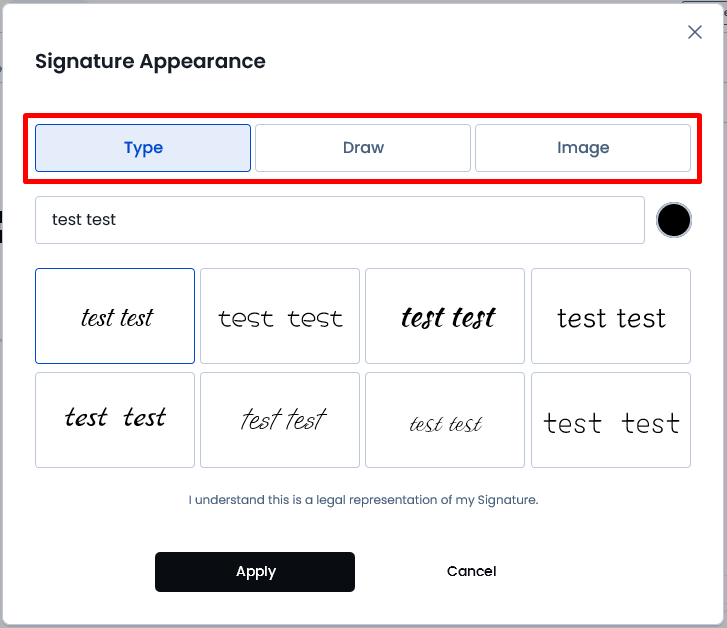
Task: Pick the large rounded style ending second row
Action: pos(611,420)
